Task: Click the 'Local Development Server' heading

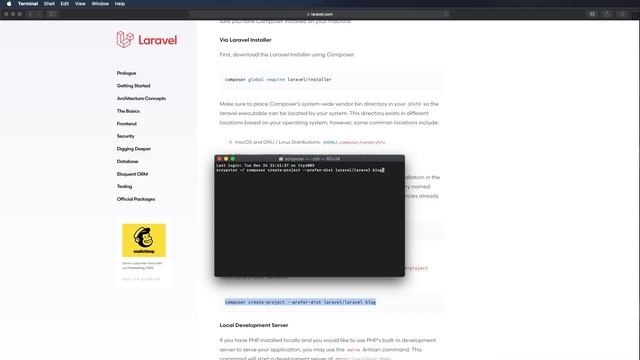Action: tap(254, 325)
